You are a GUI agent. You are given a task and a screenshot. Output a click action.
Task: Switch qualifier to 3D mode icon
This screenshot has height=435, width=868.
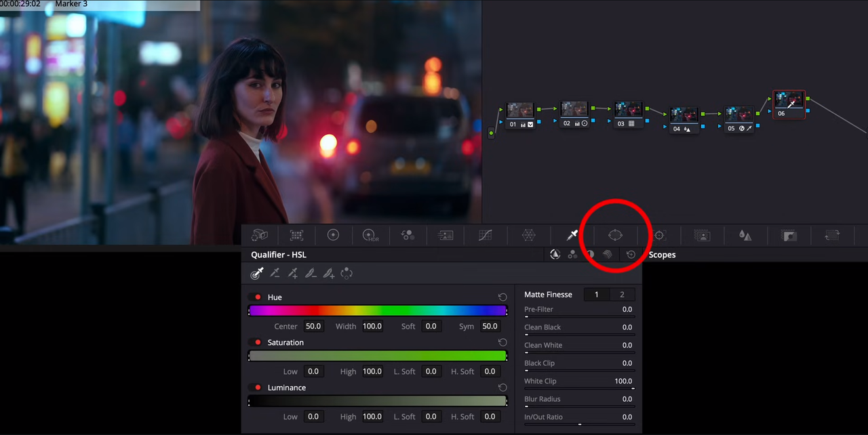(x=608, y=255)
